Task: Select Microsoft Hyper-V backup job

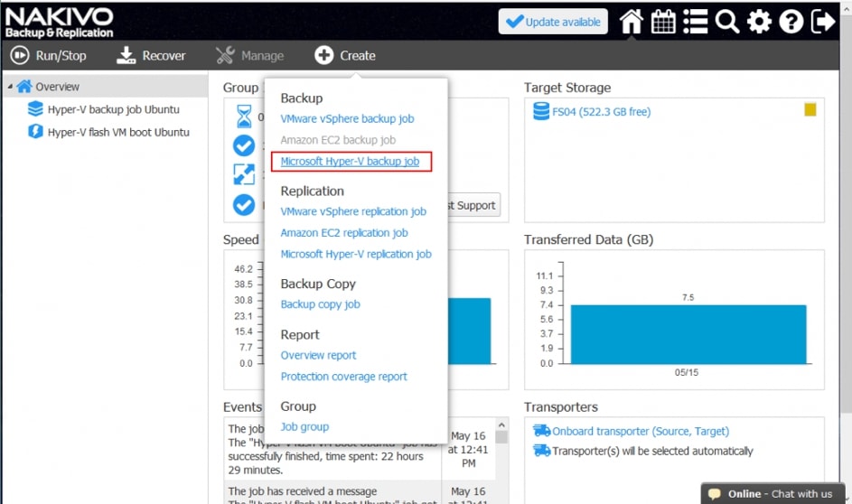Action: pos(350,162)
